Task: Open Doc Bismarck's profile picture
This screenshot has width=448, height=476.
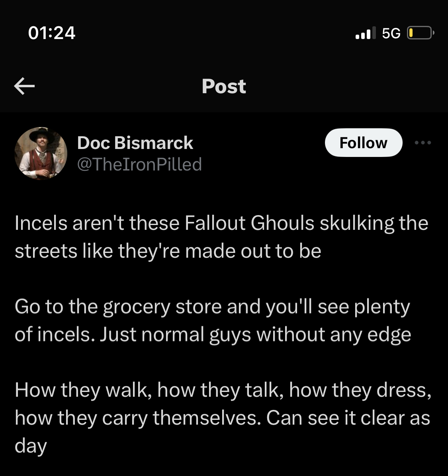Action: [x=41, y=153]
